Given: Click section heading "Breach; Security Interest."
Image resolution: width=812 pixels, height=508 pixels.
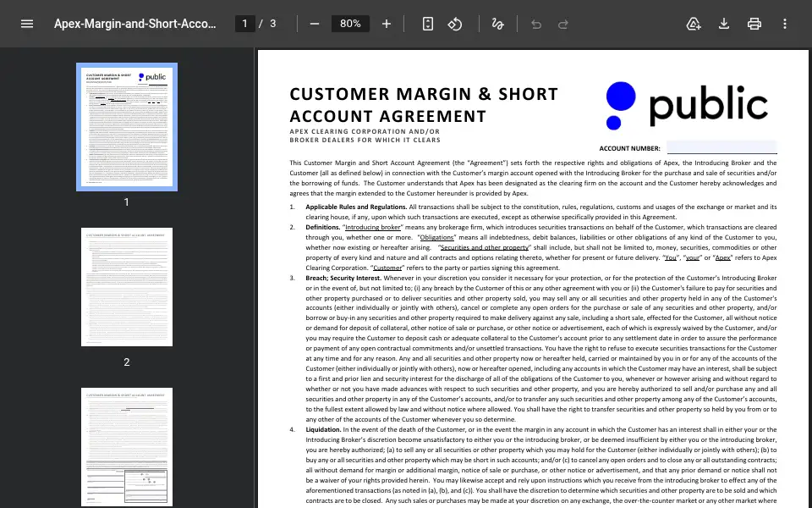Looking at the screenshot, I should 343,278.
